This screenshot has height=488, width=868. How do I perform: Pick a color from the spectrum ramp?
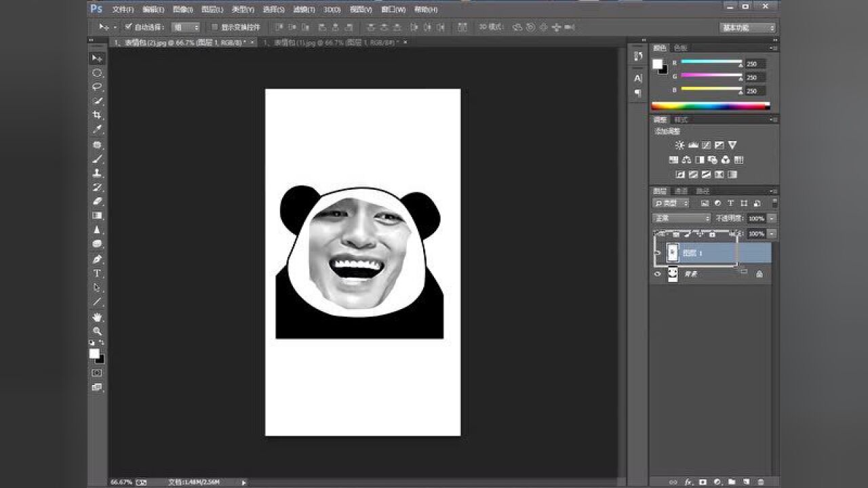pos(711,106)
